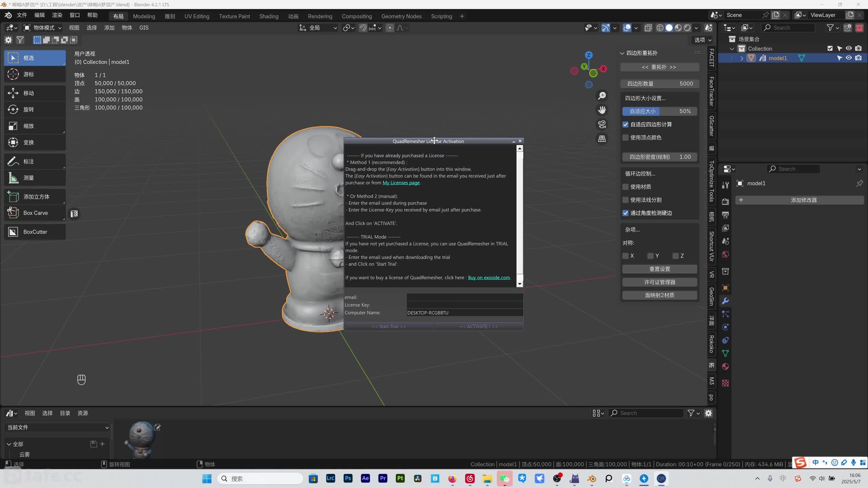The image size is (868, 488).
Task: Click the << 重拓扑 >> button
Action: coord(659,67)
